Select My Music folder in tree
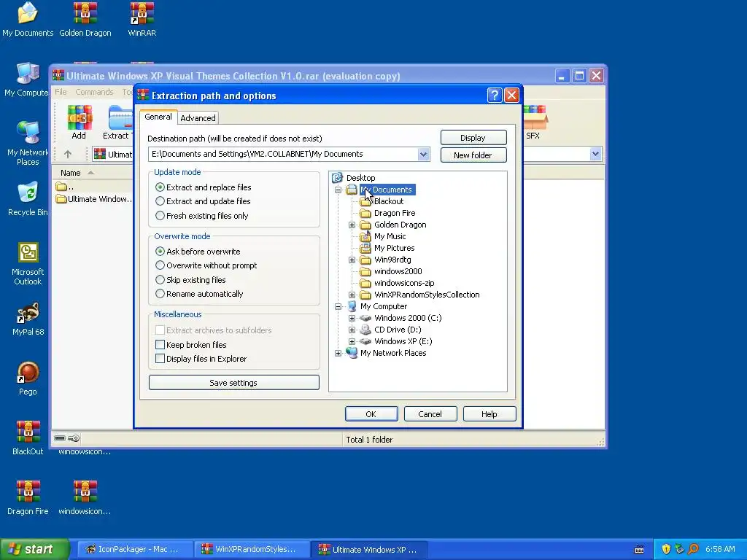This screenshot has width=747, height=560. [x=390, y=236]
